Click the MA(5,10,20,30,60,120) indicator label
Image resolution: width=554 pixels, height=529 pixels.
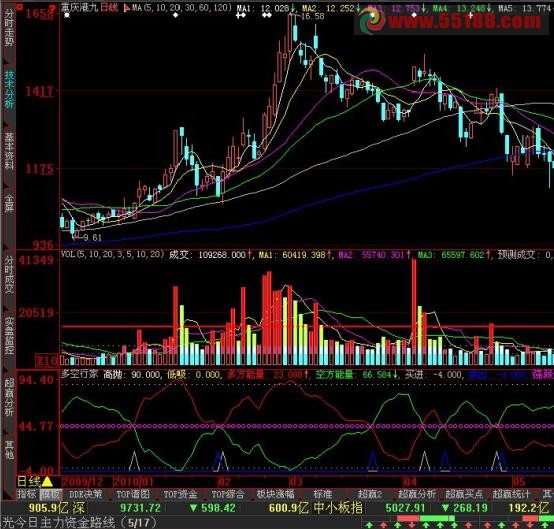pos(182,7)
